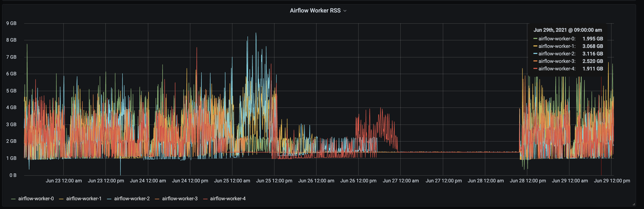Toggle airflow-worker-3 series in legend

(x=180, y=199)
